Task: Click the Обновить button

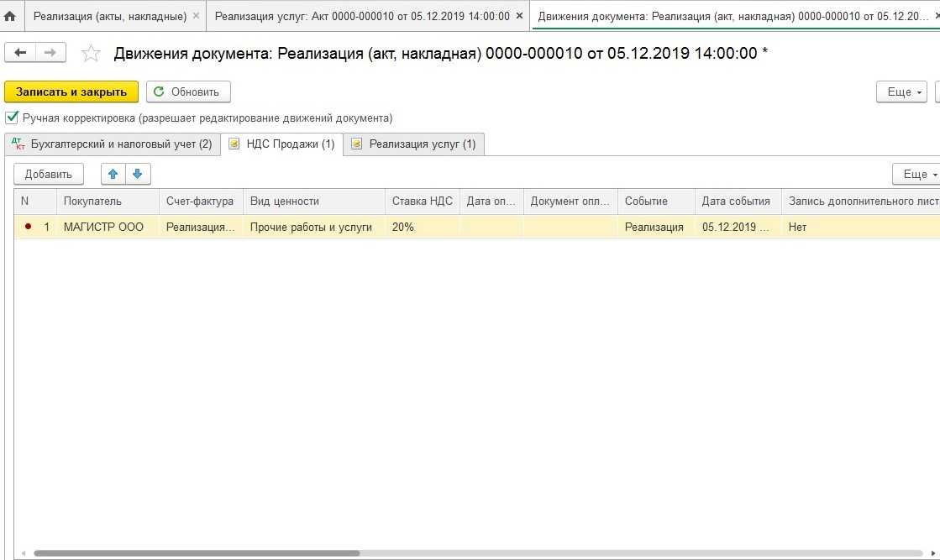Action: tap(187, 92)
